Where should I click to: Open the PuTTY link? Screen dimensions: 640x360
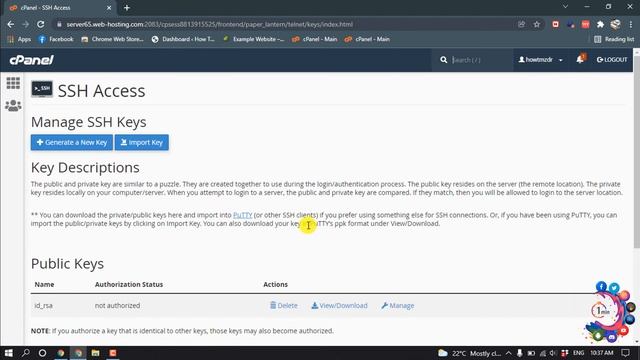click(x=242, y=215)
